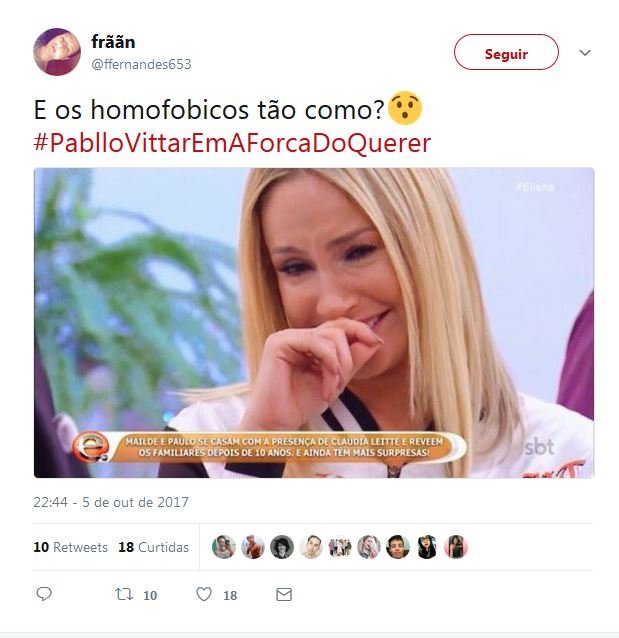Like the tweet with the heart icon
The height and width of the screenshot is (638, 619).
(204, 594)
